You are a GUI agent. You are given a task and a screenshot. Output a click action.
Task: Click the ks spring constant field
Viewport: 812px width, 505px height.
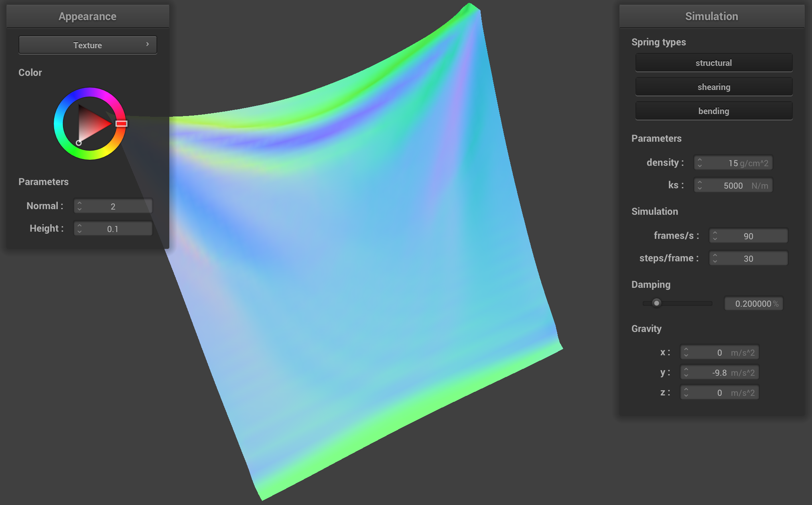coord(733,185)
